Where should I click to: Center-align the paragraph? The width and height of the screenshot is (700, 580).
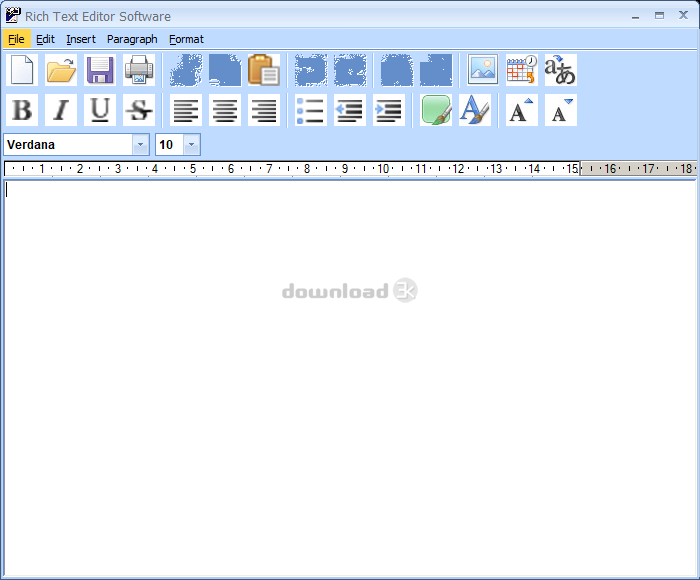pos(225,110)
